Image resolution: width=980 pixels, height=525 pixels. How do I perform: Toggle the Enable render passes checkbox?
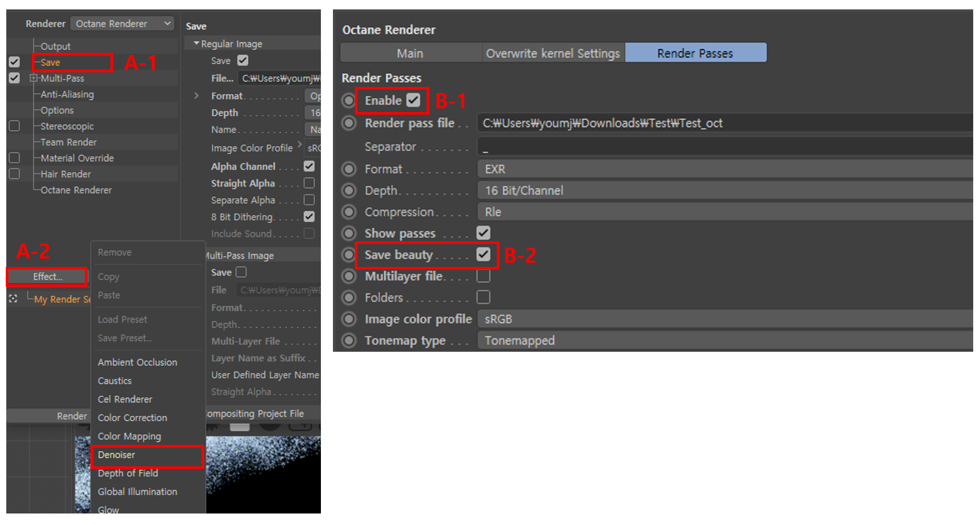coord(414,100)
